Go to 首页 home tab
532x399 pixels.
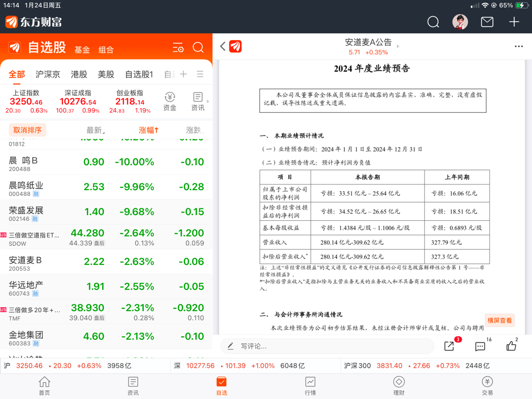tap(45, 386)
